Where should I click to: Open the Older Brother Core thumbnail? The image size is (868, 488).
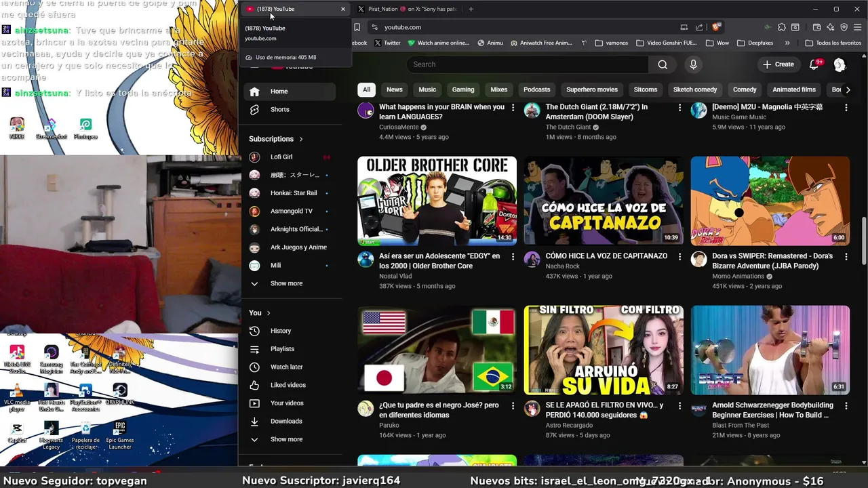coord(437,201)
